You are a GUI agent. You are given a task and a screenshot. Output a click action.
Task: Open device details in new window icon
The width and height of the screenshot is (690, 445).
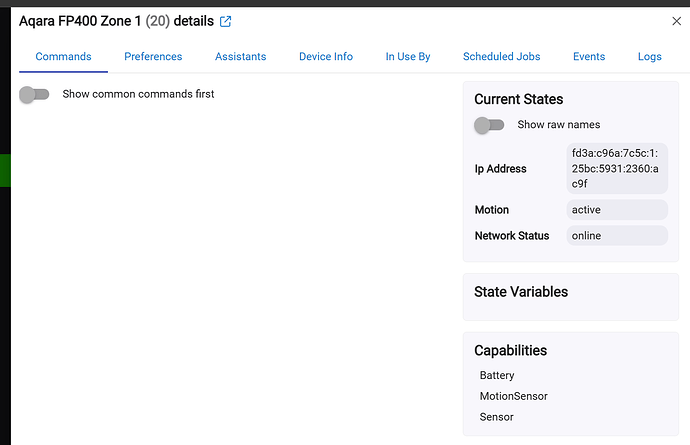point(225,21)
